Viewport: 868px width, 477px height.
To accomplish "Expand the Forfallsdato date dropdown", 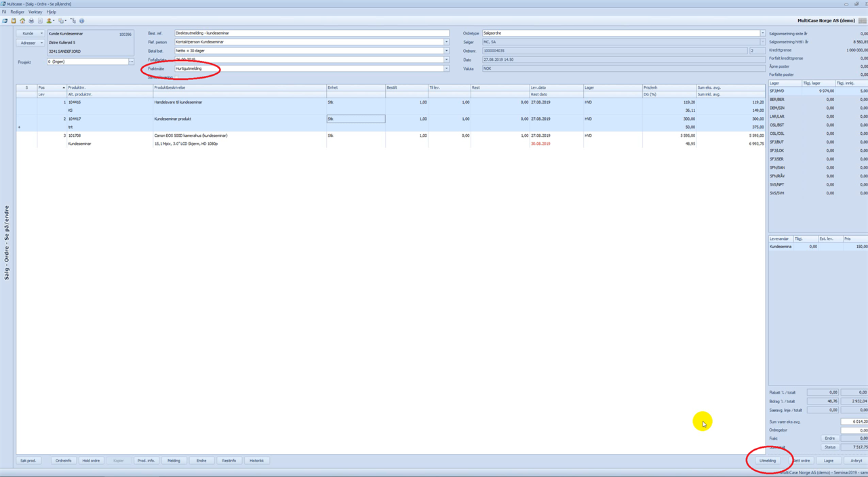I will point(446,60).
